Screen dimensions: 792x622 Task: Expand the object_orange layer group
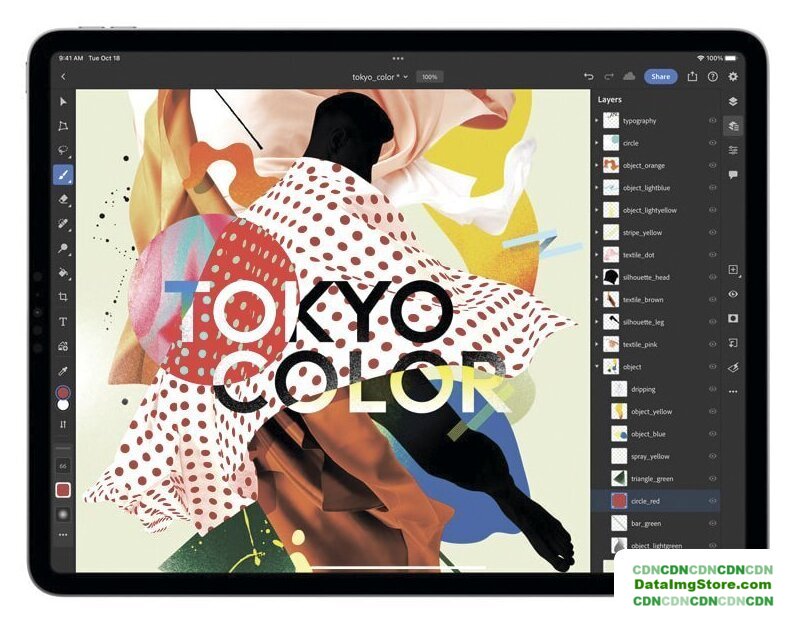pos(597,166)
